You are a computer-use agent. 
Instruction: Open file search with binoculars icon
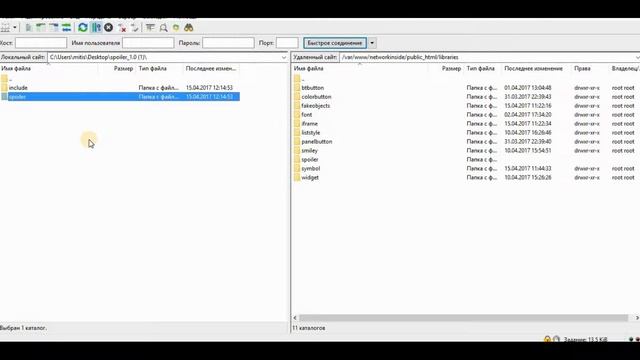[189, 28]
